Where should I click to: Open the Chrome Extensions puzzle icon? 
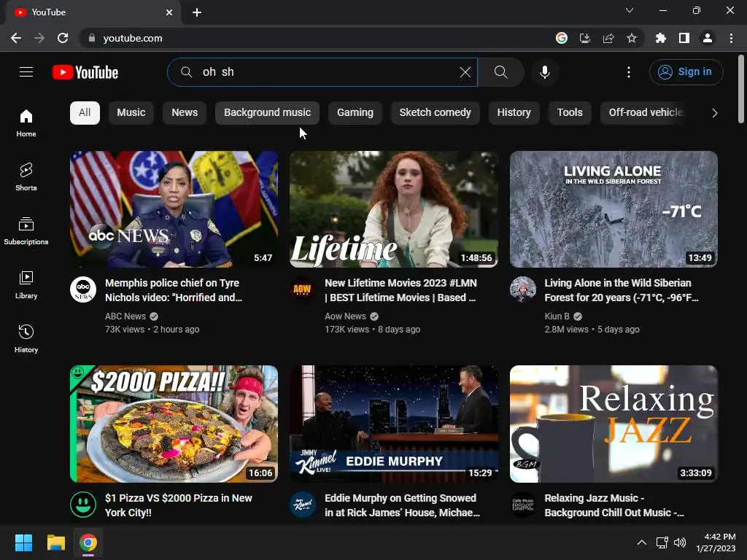tap(660, 38)
